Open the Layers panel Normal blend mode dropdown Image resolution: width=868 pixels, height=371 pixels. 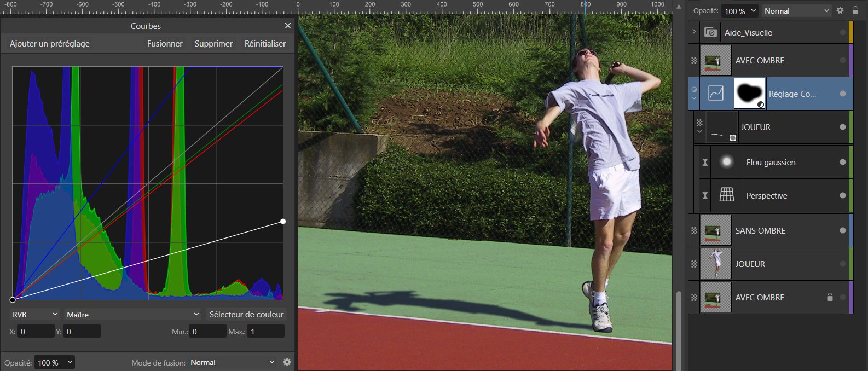(x=796, y=11)
